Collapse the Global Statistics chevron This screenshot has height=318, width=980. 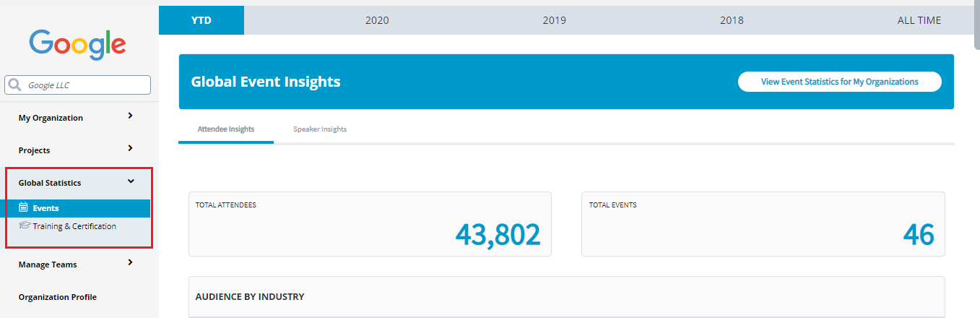click(131, 181)
